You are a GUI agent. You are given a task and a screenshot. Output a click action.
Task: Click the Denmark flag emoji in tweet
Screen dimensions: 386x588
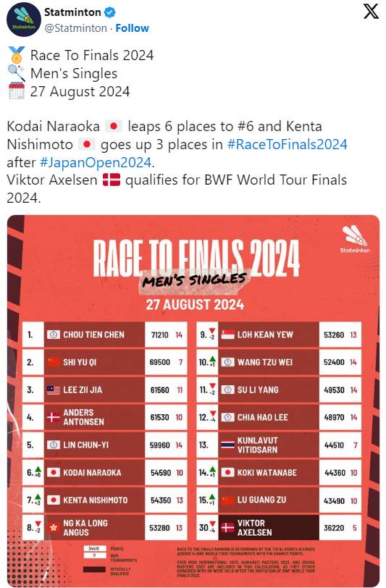(112, 180)
